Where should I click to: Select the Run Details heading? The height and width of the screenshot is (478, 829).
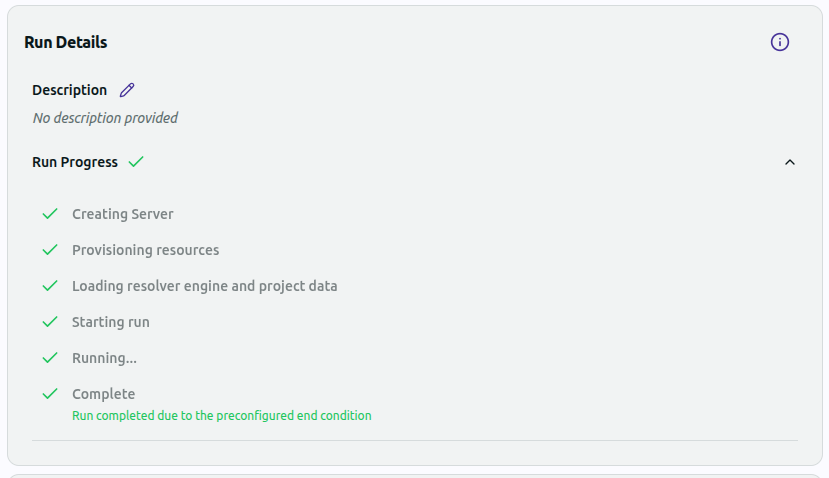click(x=66, y=42)
